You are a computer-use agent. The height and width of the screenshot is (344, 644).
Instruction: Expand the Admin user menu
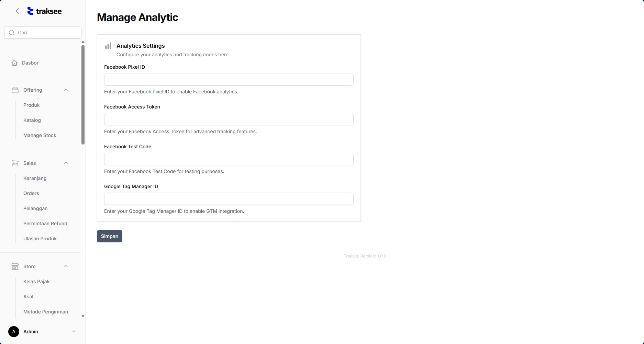click(74, 332)
